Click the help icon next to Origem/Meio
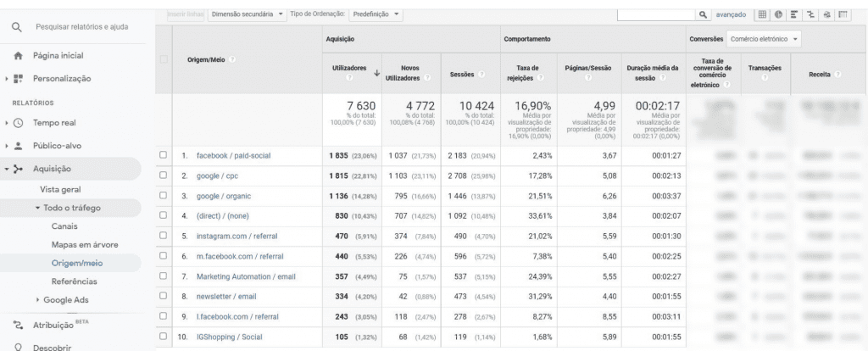The height and width of the screenshot is (351, 868). tap(232, 60)
